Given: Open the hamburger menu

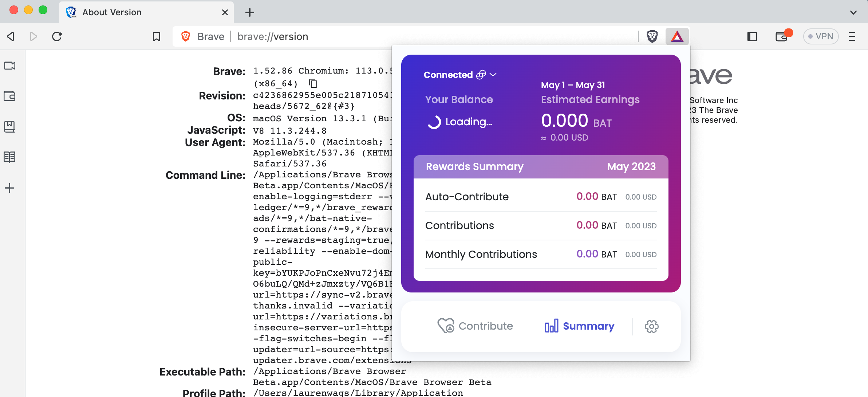Looking at the screenshot, I should click(x=852, y=36).
